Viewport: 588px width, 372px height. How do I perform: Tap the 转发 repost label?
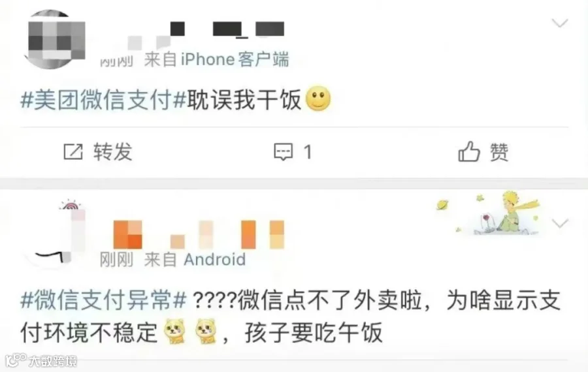[113, 151]
